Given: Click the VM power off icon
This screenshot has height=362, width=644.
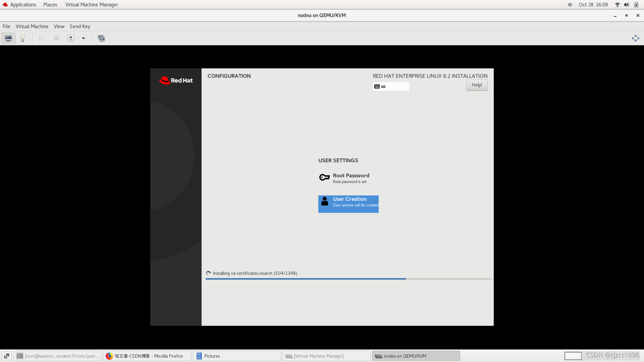Looking at the screenshot, I should click(70, 38).
